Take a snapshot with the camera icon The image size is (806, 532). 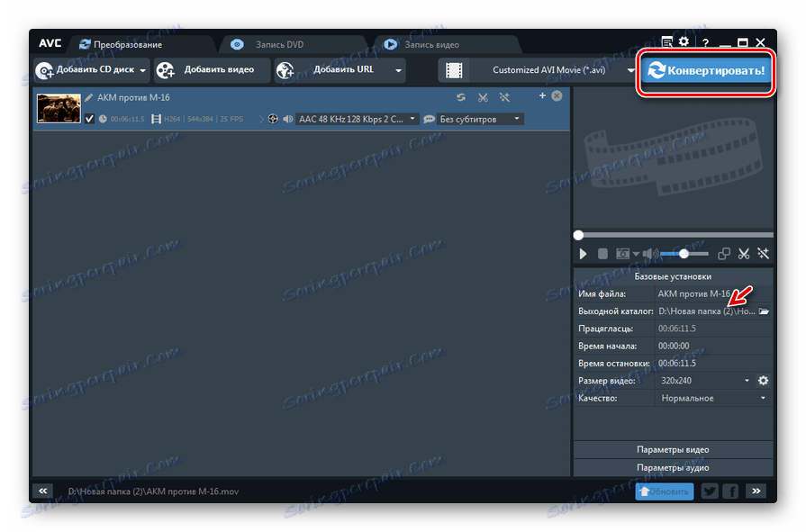pyautogui.click(x=622, y=254)
